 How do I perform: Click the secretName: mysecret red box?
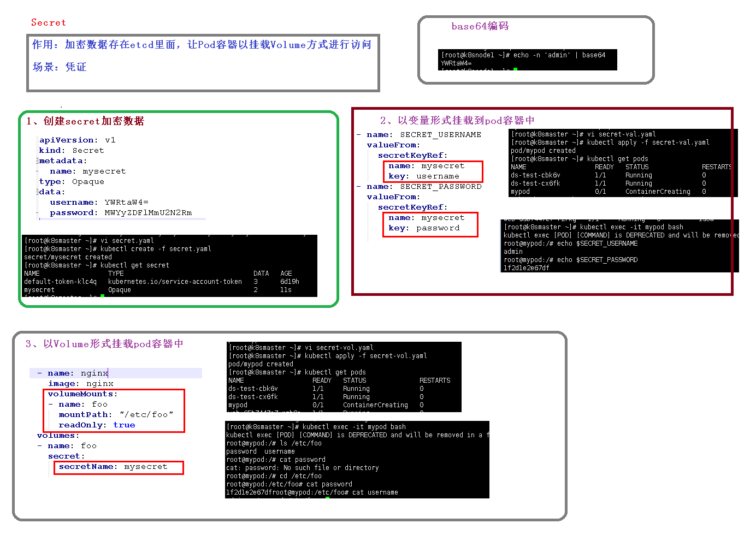[119, 467]
